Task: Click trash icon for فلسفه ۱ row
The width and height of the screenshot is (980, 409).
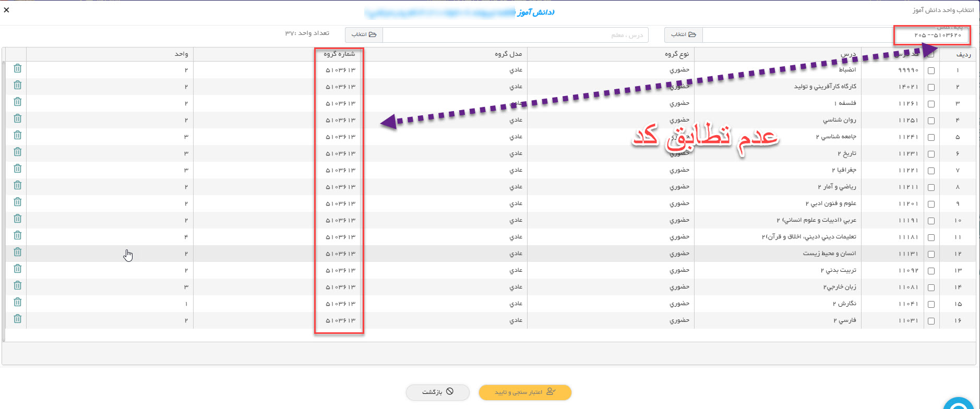Action: tap(17, 102)
